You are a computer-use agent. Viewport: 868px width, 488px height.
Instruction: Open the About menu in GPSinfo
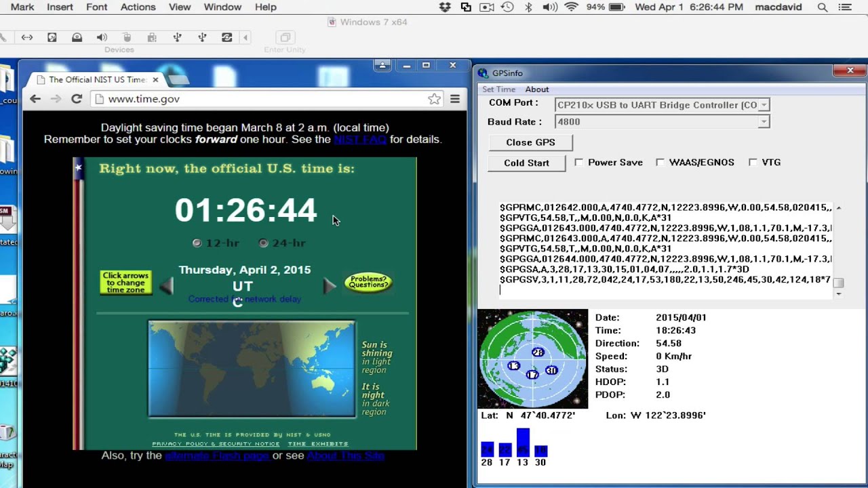tap(537, 89)
